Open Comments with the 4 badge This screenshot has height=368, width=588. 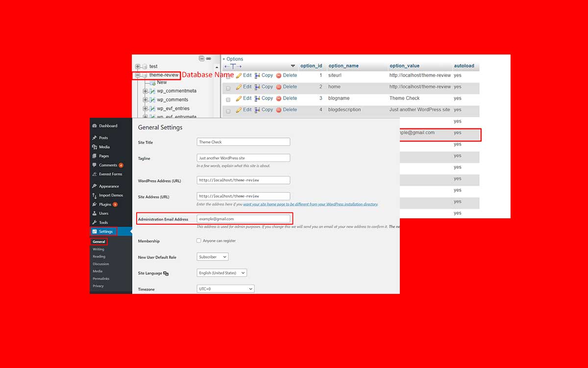pos(108,165)
